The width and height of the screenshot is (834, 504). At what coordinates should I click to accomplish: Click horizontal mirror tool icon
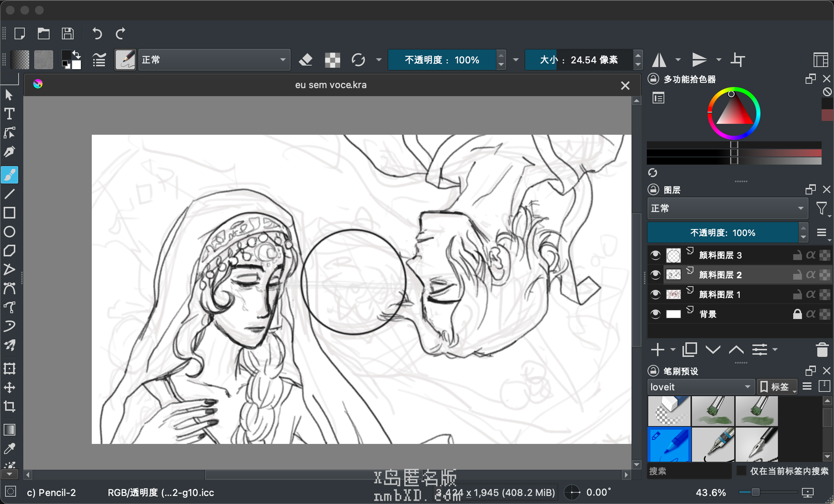pyautogui.click(x=659, y=60)
